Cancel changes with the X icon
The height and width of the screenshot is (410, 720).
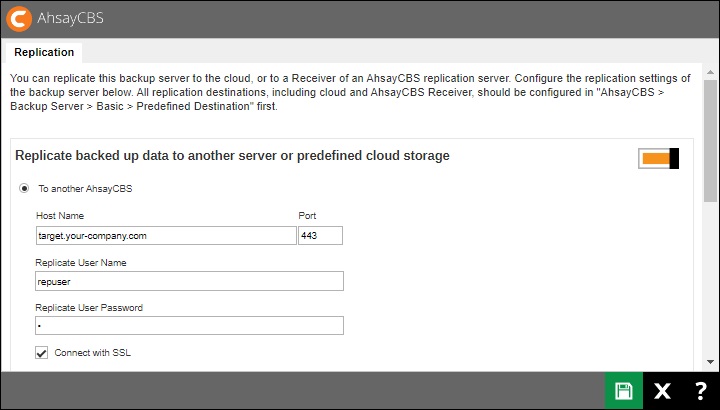(662, 391)
